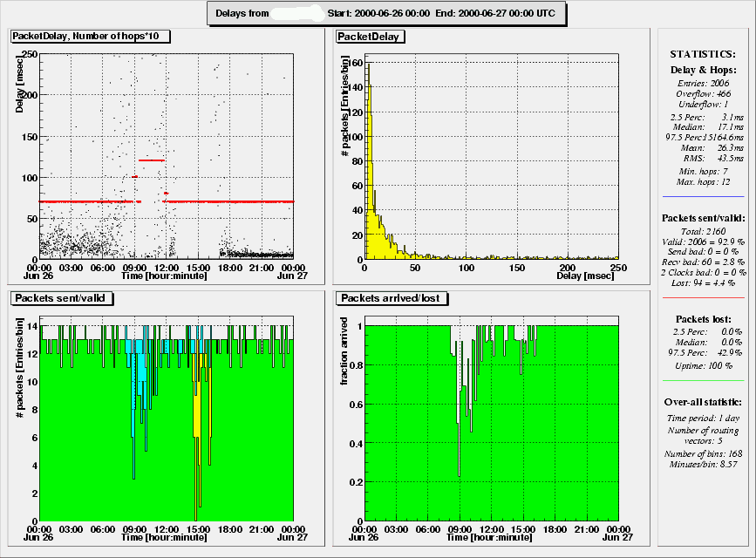Select the "Over-all statistic:" section heading
Viewport: 756px width, 558px height.
(x=703, y=403)
